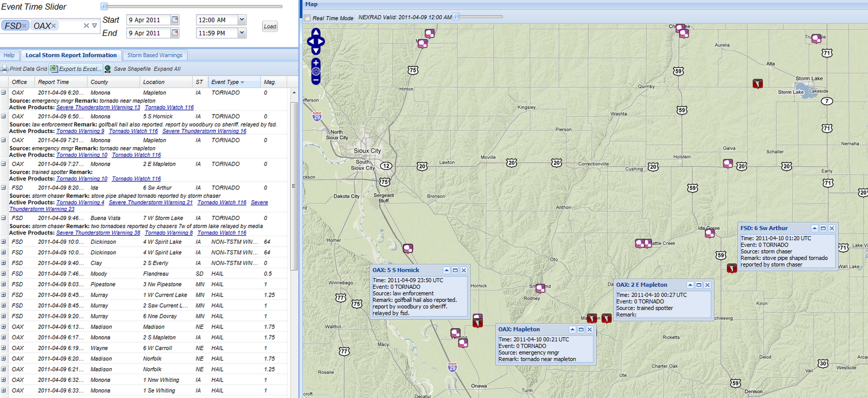868x398 pixels.
Task: Select the 6 W Carroll hail row
Action: pyautogui.click(x=144, y=348)
